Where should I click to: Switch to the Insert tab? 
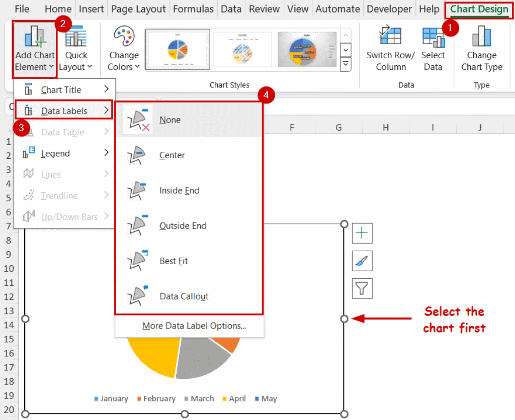[91, 9]
